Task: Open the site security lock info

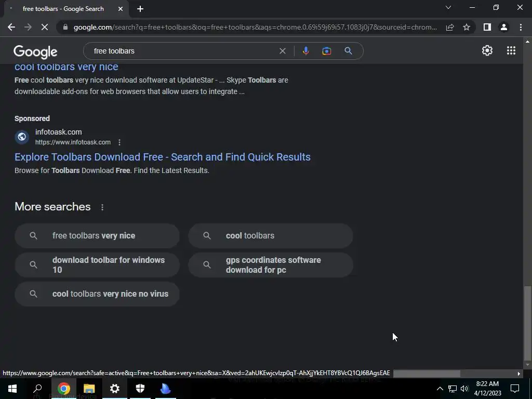Action: (x=65, y=27)
